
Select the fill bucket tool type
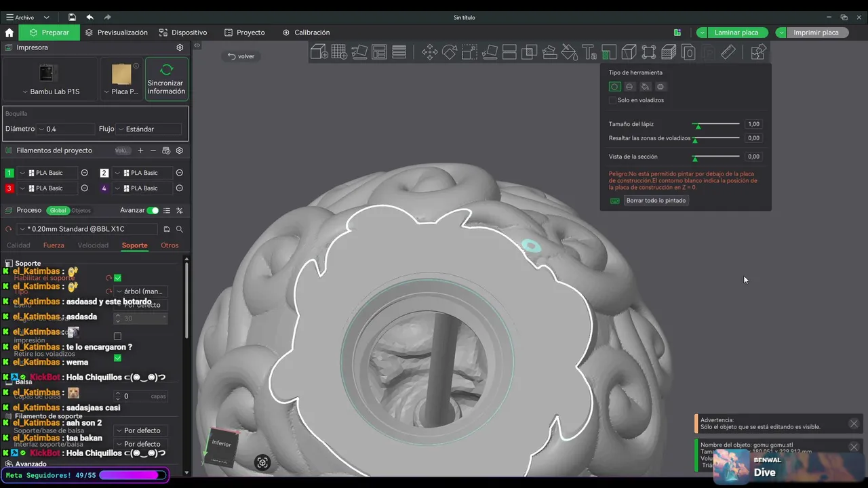tap(645, 87)
